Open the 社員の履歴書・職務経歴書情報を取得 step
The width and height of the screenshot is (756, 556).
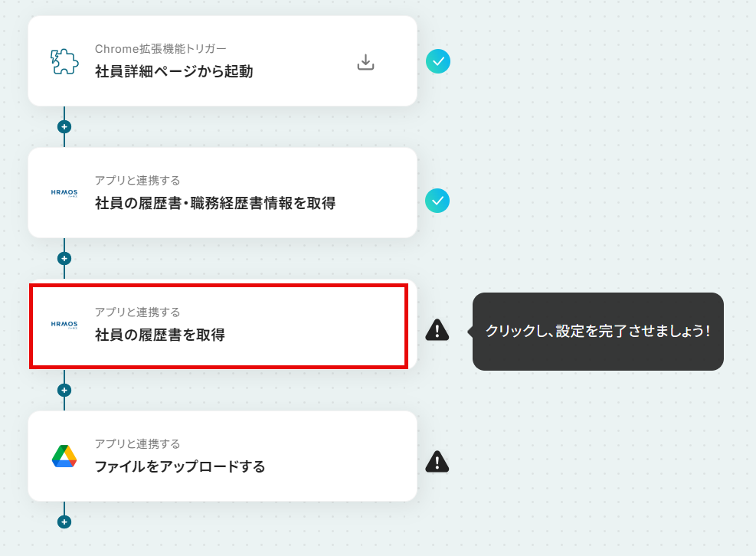[x=222, y=193]
